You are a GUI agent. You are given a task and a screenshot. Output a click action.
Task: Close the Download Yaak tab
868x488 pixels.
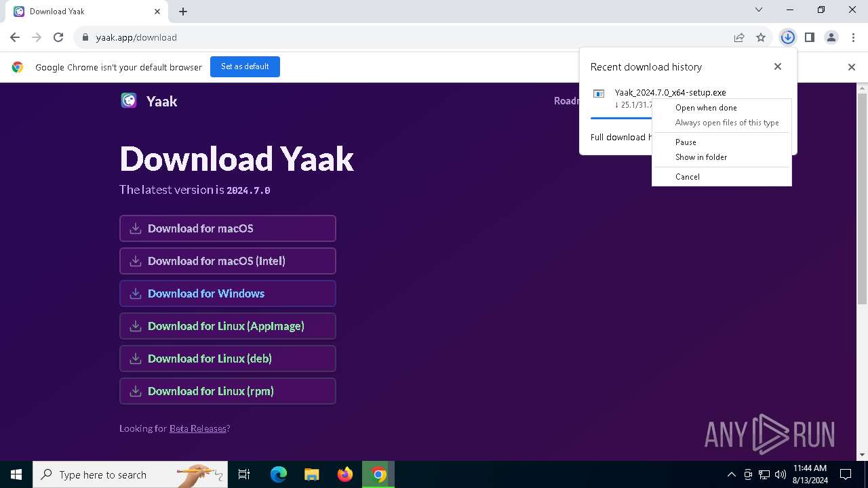(x=157, y=12)
